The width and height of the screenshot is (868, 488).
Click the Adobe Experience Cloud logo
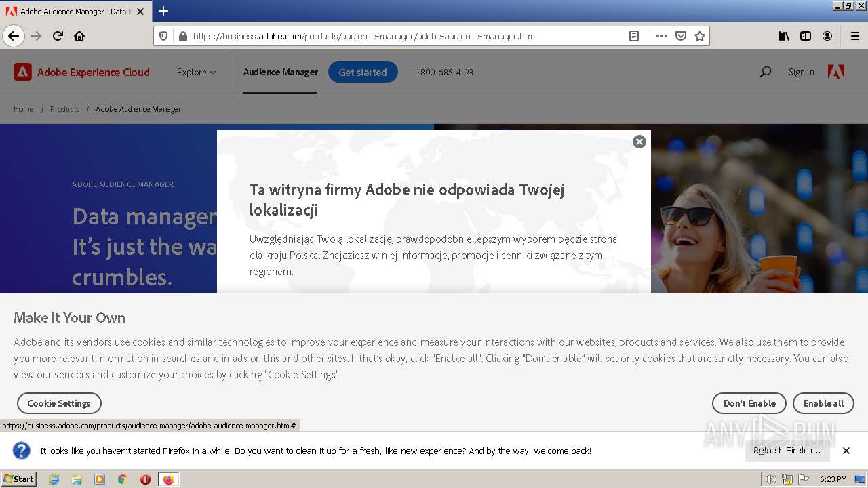point(81,72)
